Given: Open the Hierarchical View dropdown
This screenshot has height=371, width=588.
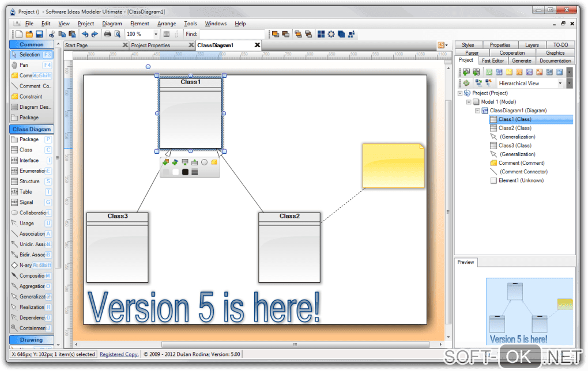Looking at the screenshot, I should tap(560, 83).
